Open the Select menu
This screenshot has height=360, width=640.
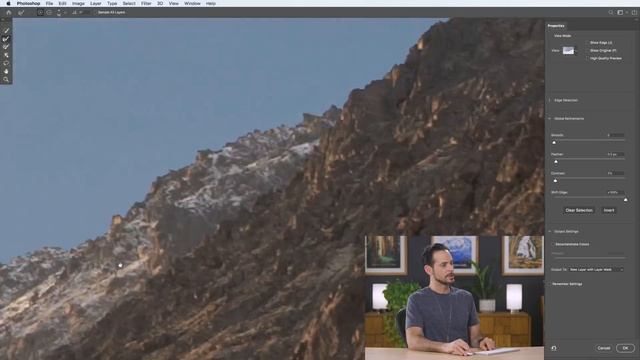click(x=129, y=3)
